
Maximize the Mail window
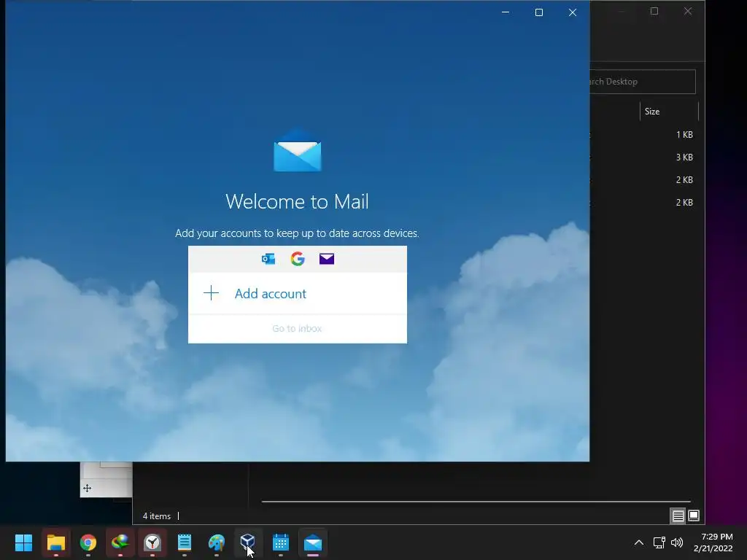point(539,12)
